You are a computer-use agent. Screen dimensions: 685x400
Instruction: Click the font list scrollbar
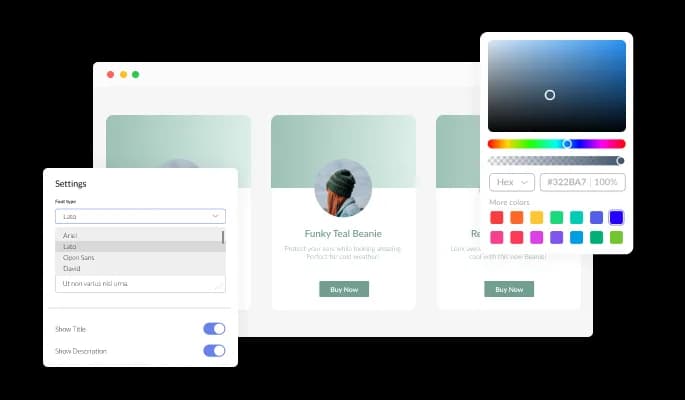click(222, 238)
